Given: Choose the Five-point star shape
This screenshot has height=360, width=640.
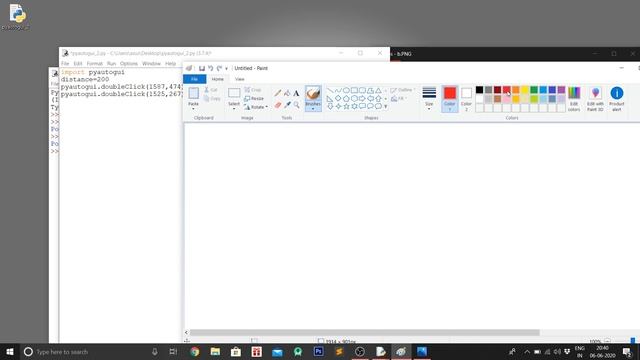Looking at the screenshot, I should coord(346,106).
